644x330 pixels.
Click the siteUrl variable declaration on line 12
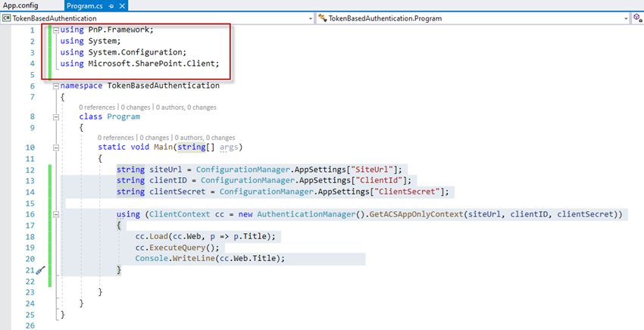165,170
